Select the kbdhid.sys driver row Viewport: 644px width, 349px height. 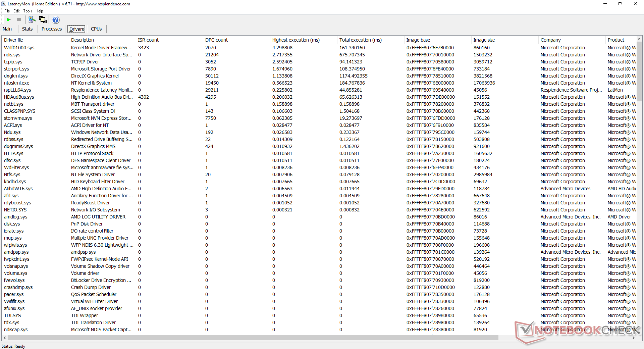click(319, 182)
